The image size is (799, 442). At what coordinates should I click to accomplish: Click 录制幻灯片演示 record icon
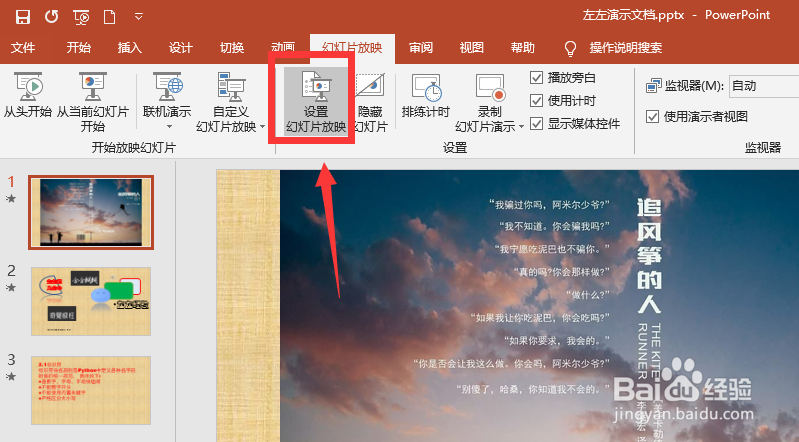(x=490, y=88)
